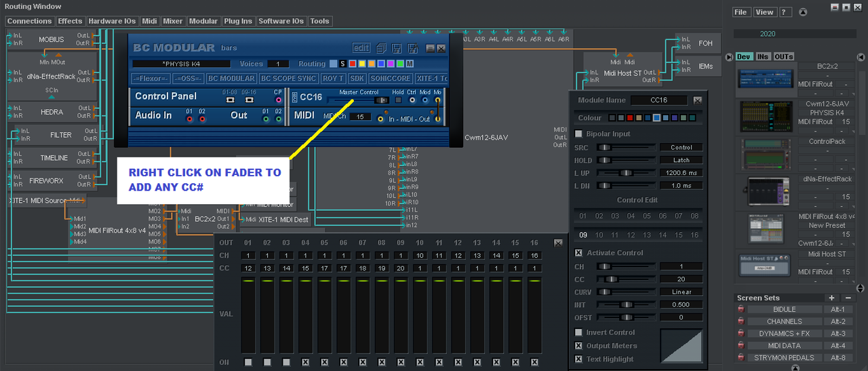Image resolution: width=868 pixels, height=371 pixels.
Task: Select control 05 in Control Edit grid
Action: pos(647,216)
